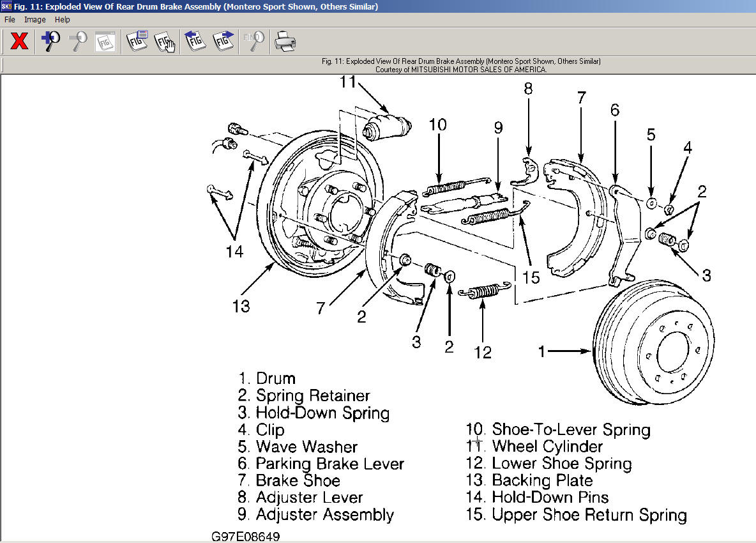The image size is (756, 543).
Task: Click the SK5 application icon in title bar
Action: pos(6,6)
